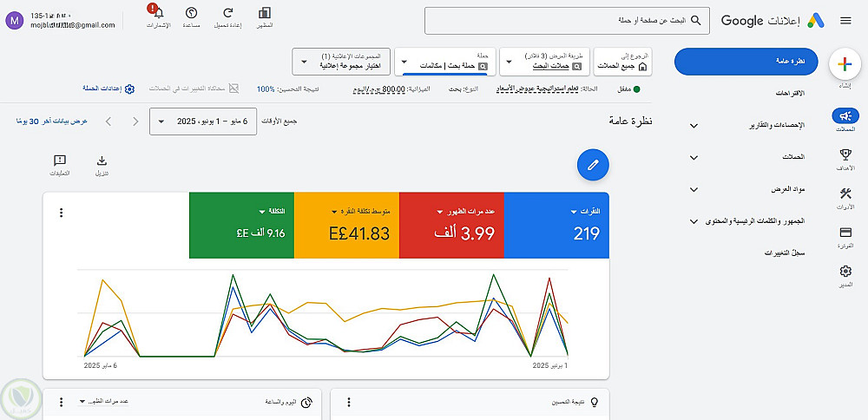Open the main hamburger menu
The height and width of the screenshot is (420, 868).
point(845,21)
